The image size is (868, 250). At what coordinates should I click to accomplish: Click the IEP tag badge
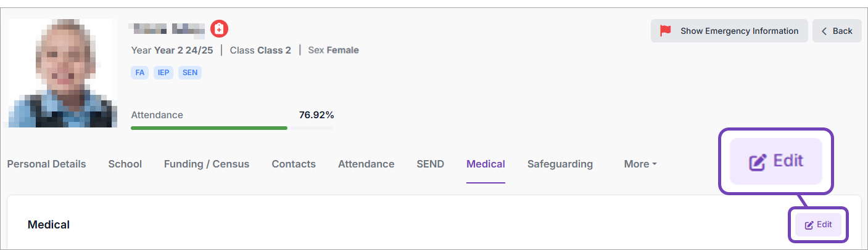163,72
